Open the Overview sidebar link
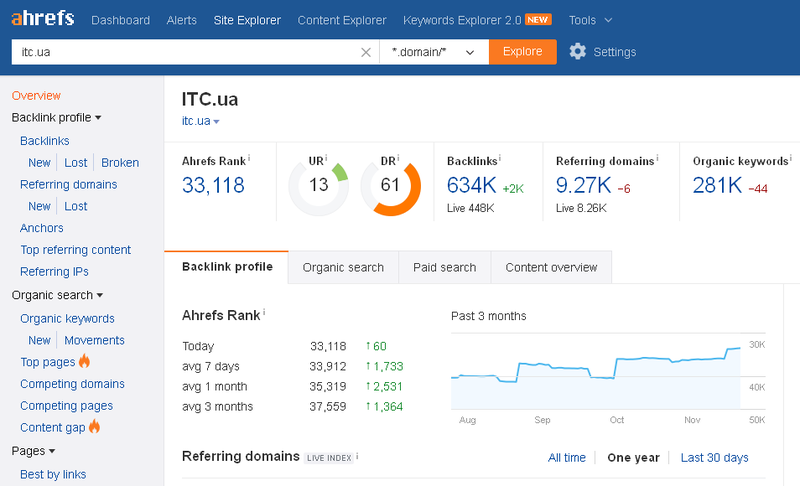The width and height of the screenshot is (800, 486). 36,96
